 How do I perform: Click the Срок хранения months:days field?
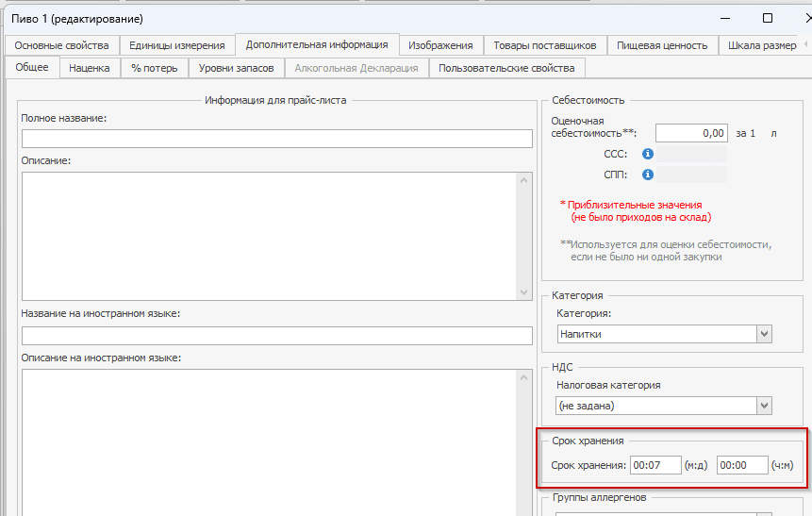click(655, 465)
